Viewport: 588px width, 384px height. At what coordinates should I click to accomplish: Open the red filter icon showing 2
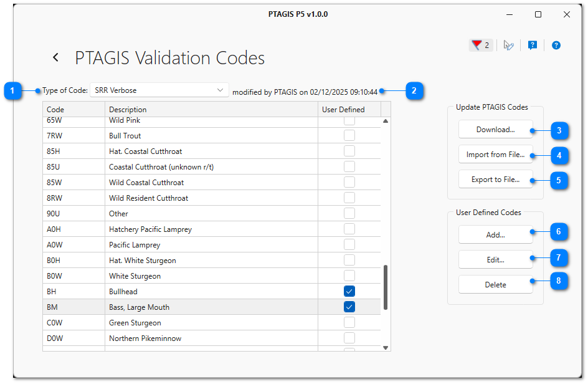481,46
